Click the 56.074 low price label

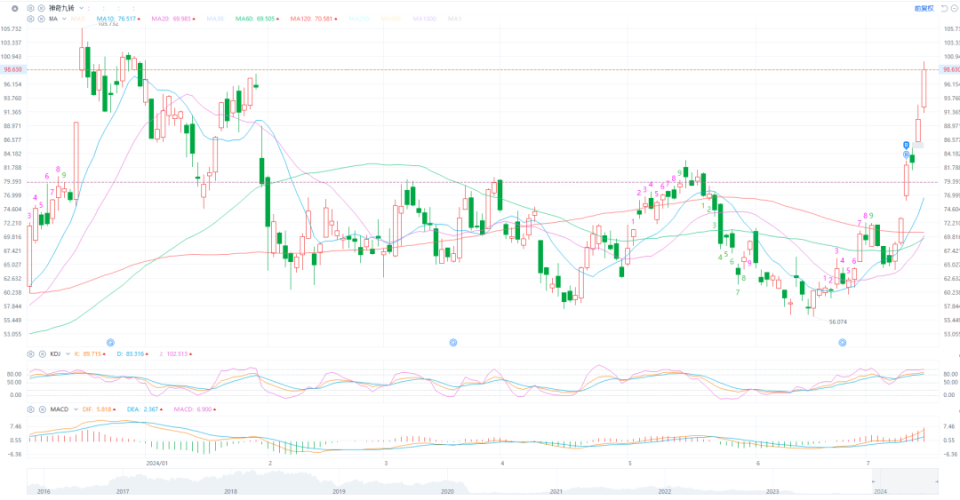tap(838, 322)
